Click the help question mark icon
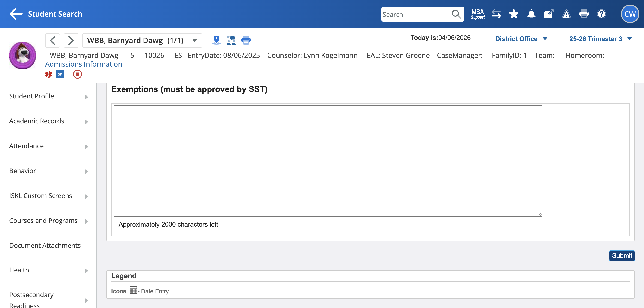Image resolution: width=644 pixels, height=308 pixels. (x=601, y=14)
